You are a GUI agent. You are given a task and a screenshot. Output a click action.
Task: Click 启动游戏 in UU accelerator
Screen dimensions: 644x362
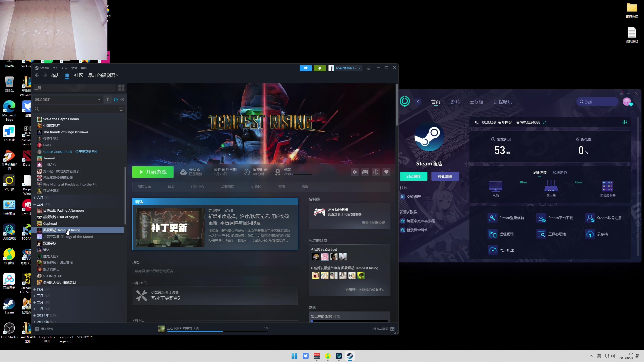click(x=413, y=176)
